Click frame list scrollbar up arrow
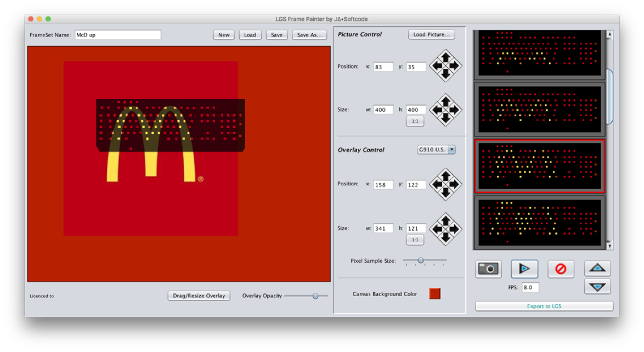The image size is (644, 352). [x=609, y=35]
